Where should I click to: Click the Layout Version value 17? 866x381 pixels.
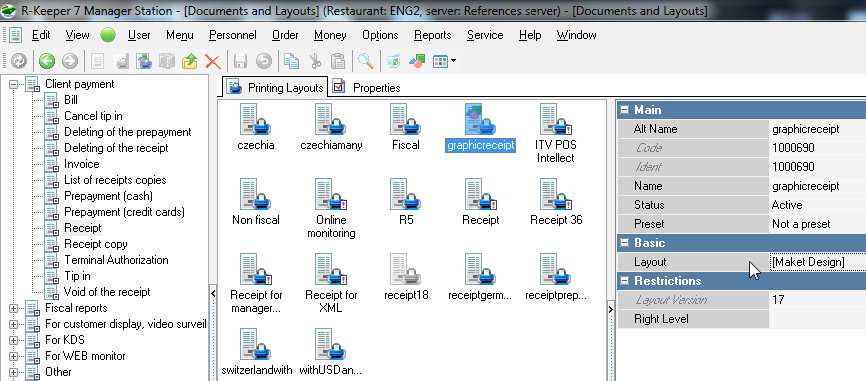pos(778,300)
